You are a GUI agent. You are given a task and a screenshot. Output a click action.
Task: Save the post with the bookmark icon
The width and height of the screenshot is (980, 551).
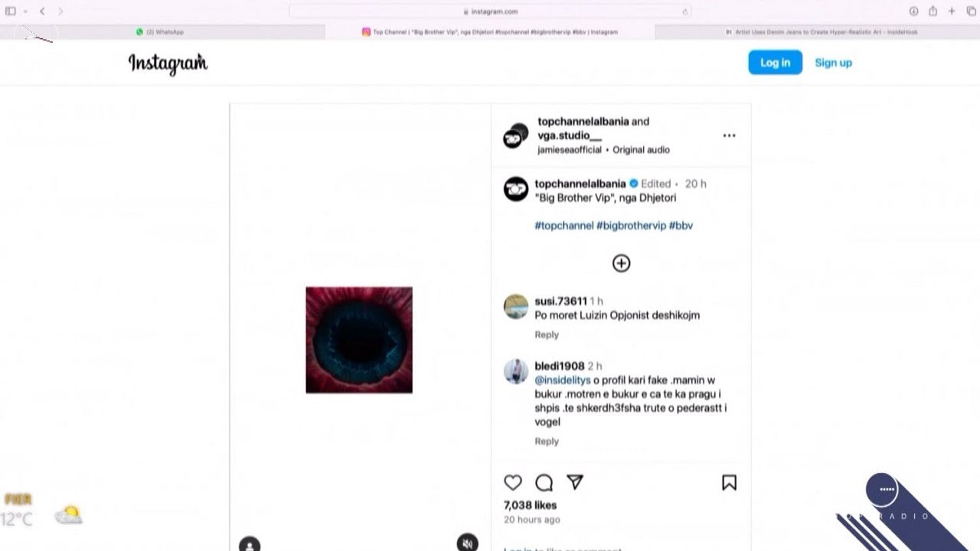[x=729, y=482]
